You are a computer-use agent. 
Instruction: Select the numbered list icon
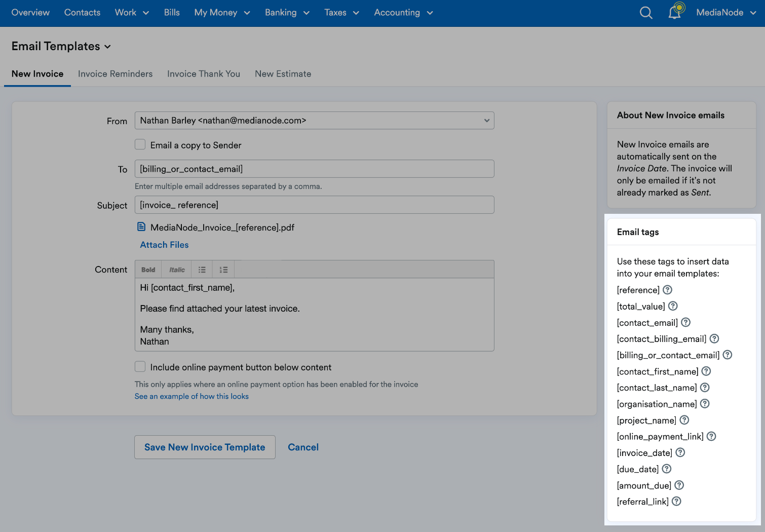[x=223, y=269]
